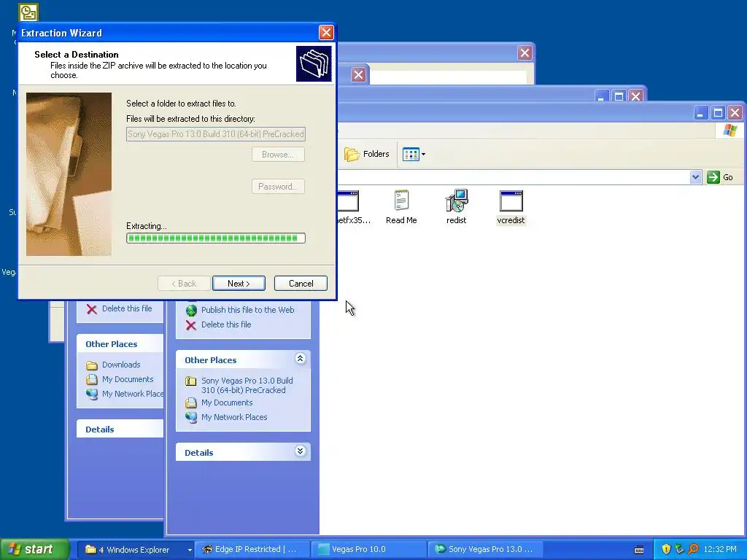The height and width of the screenshot is (560, 747).
Task: Click the extraction directory path field
Action: coord(215,134)
